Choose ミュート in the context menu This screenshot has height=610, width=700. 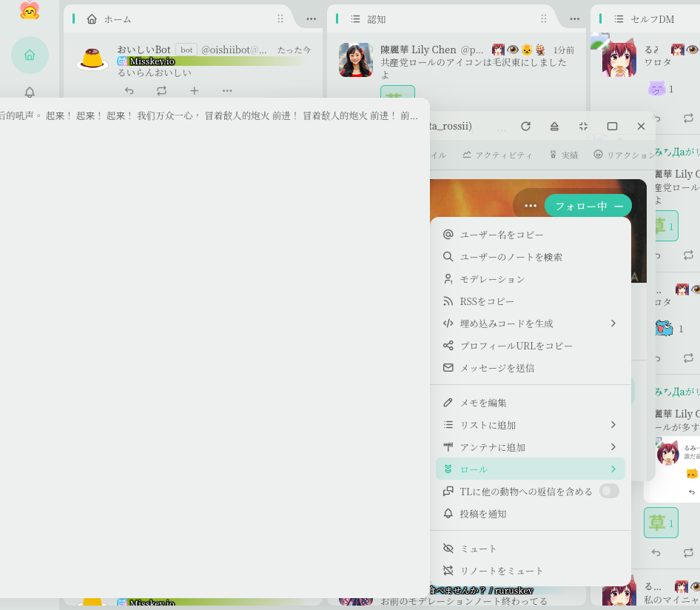pyautogui.click(x=530, y=549)
